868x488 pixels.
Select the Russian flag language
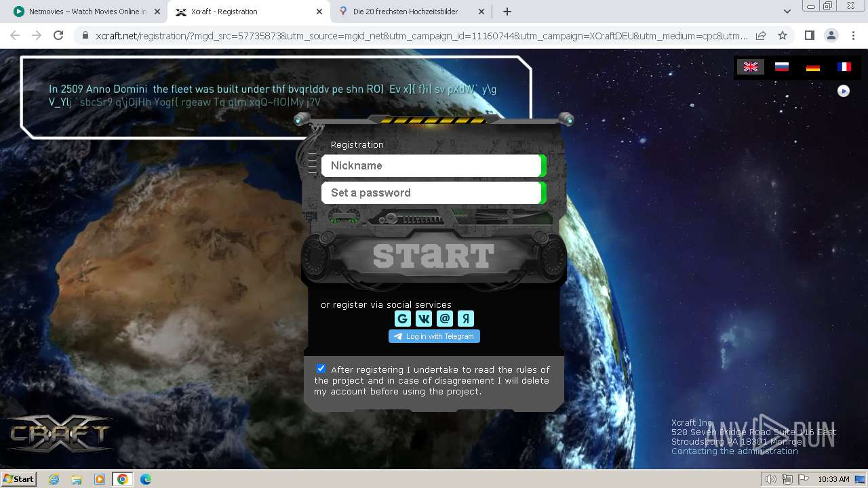click(782, 66)
